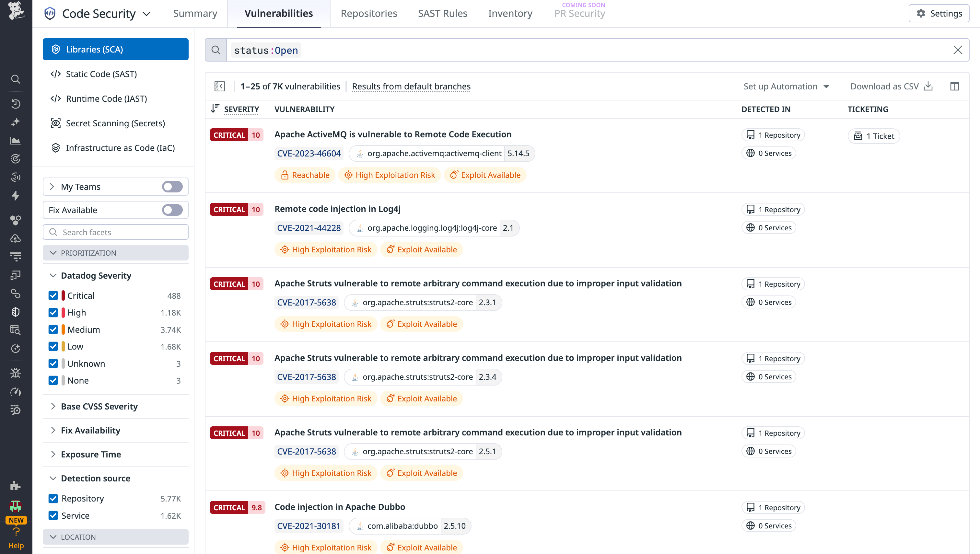
Task: Uncheck the Medium severity filter
Action: 53,329
